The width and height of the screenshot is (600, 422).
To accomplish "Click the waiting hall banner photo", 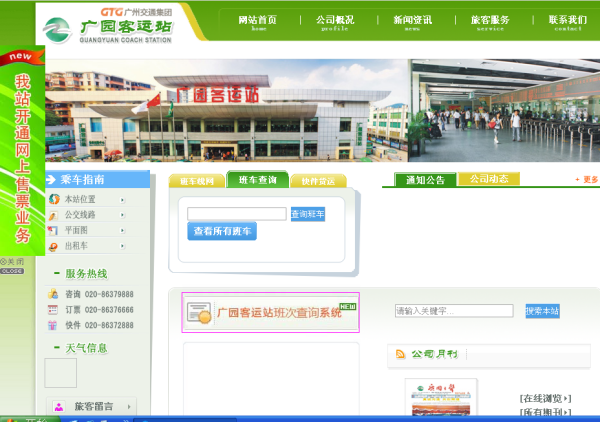I will 504,111.
